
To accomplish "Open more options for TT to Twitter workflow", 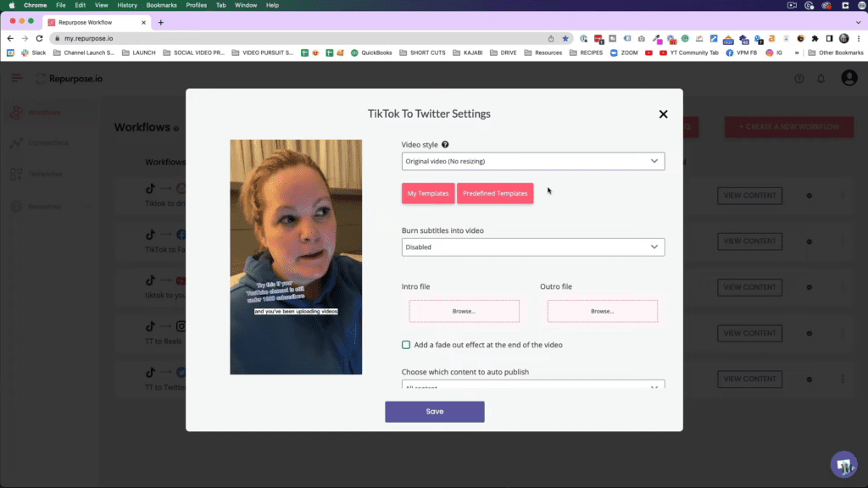I will coord(843,379).
